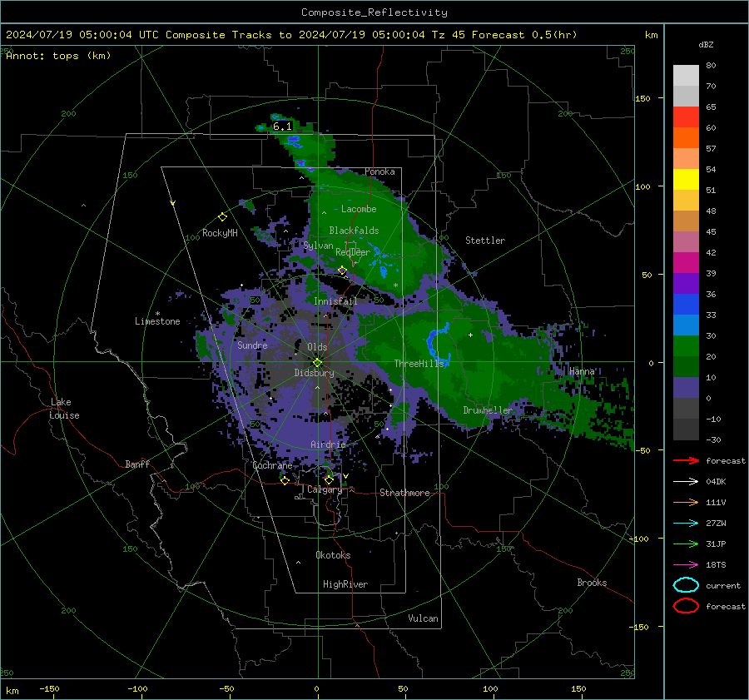Image resolution: width=749 pixels, height=700 pixels.
Task: Click the bright green 30-20 dBZ swatch
Action: click(686, 346)
